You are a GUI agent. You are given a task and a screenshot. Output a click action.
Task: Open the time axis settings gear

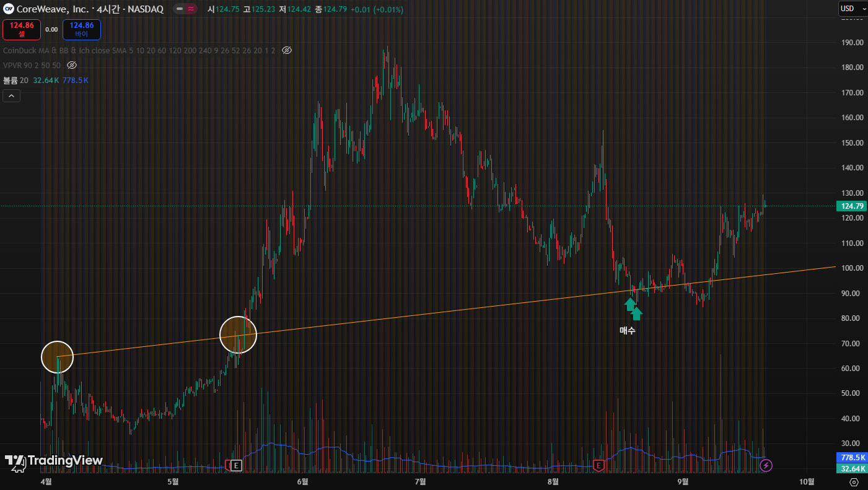(854, 481)
